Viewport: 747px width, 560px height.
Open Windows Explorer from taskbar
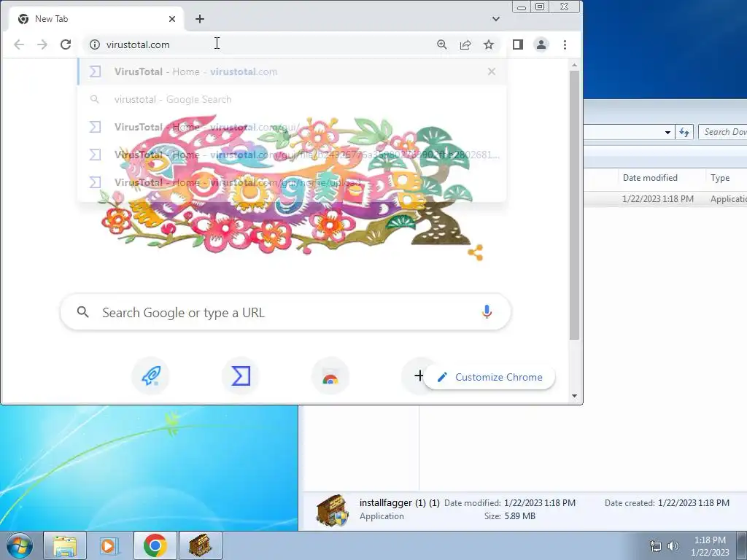click(x=65, y=546)
